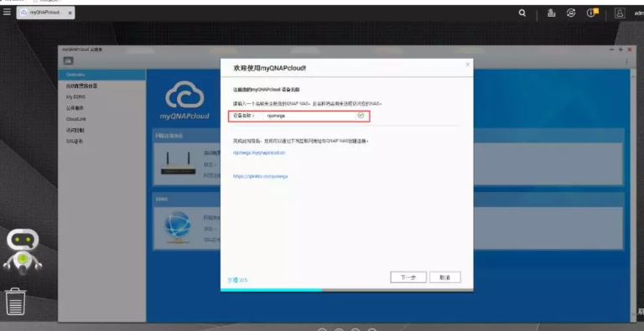Click the 取消 cancel button
The width and height of the screenshot is (644, 331).
pos(444,277)
